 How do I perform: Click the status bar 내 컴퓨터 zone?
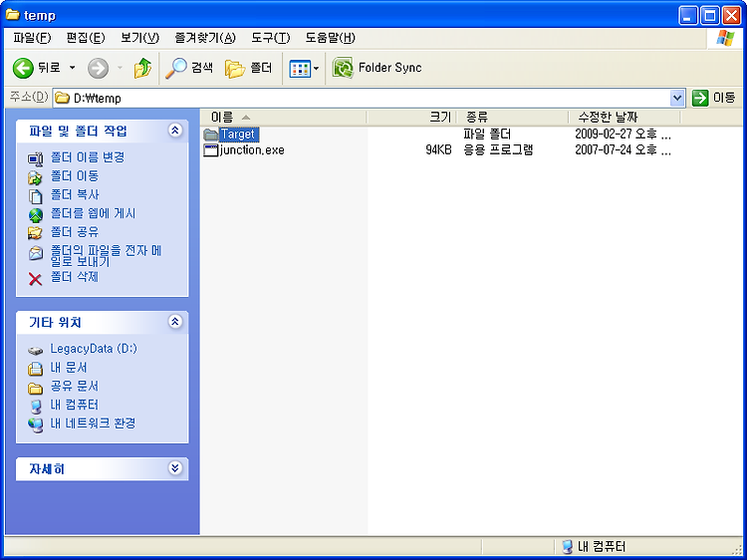click(x=594, y=547)
